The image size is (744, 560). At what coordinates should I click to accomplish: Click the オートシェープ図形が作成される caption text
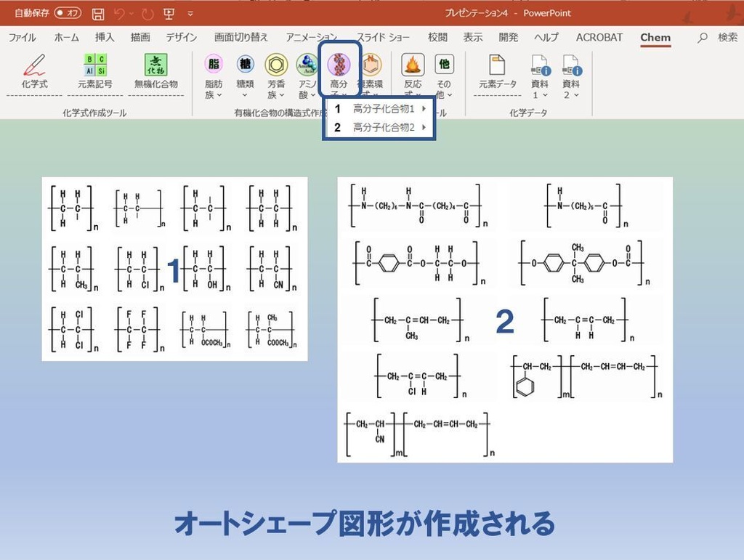click(x=365, y=524)
